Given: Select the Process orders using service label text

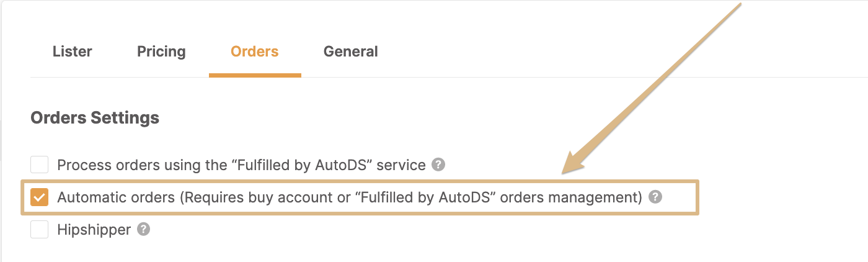Looking at the screenshot, I should click(241, 165).
